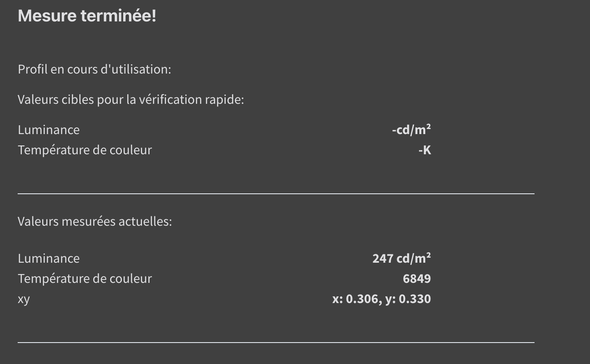Click measured 'Température de couleur' label
Screen dimensions: 590x364
pyautogui.click(x=85, y=279)
